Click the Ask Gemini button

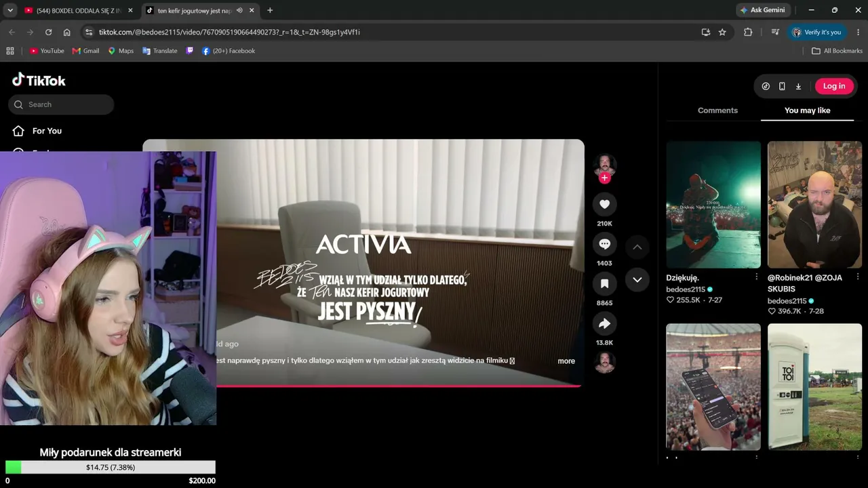[x=762, y=10]
